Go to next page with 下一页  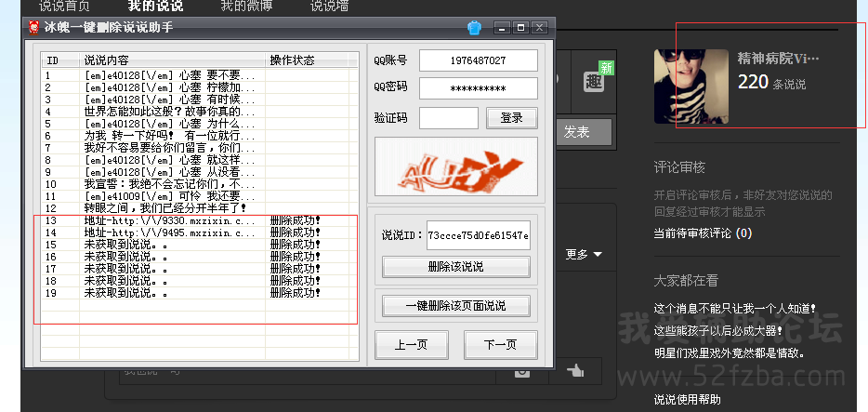point(500,345)
